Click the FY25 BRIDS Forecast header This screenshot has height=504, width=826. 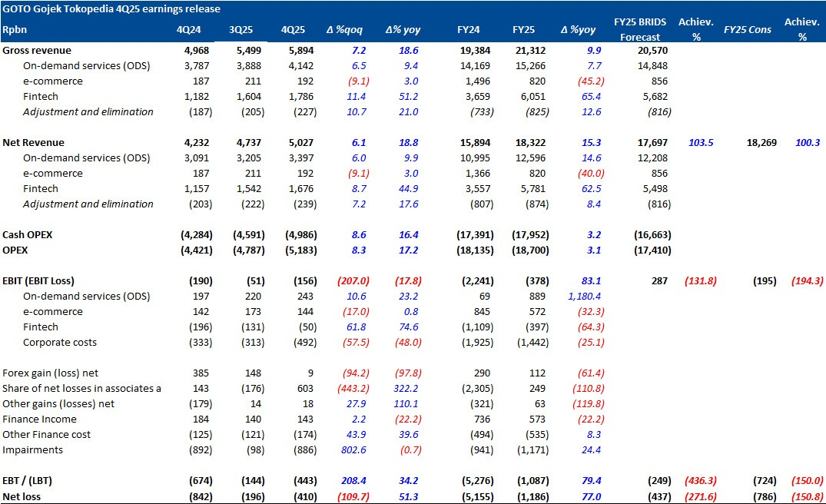pos(640,29)
